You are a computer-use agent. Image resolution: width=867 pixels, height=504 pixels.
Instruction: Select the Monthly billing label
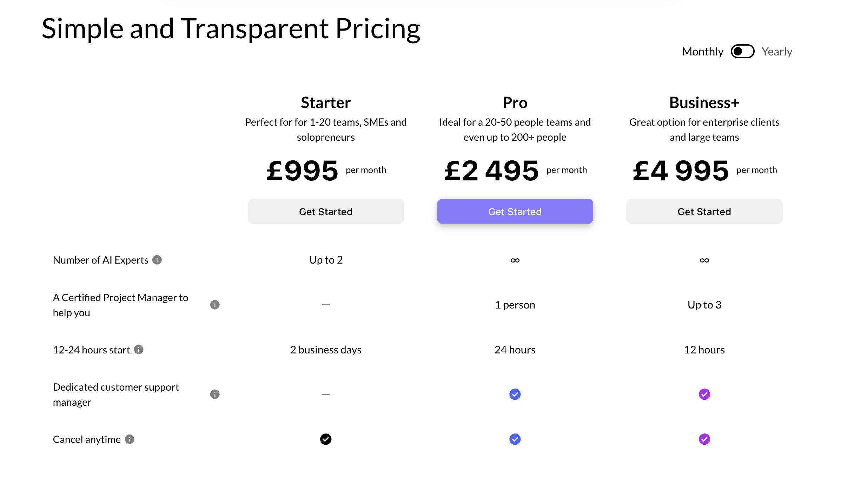[x=702, y=52]
